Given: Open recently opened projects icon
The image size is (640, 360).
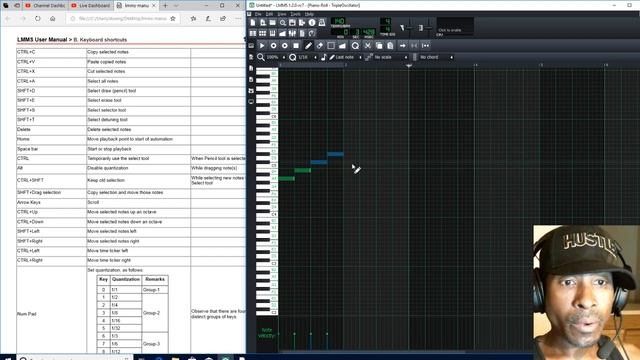Looking at the screenshot, I should 282,23.
